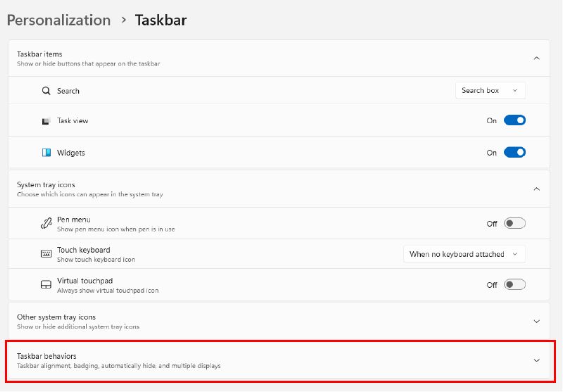Click the Task view icon
Image resolution: width=563 pixels, height=392 pixels.
pos(46,121)
